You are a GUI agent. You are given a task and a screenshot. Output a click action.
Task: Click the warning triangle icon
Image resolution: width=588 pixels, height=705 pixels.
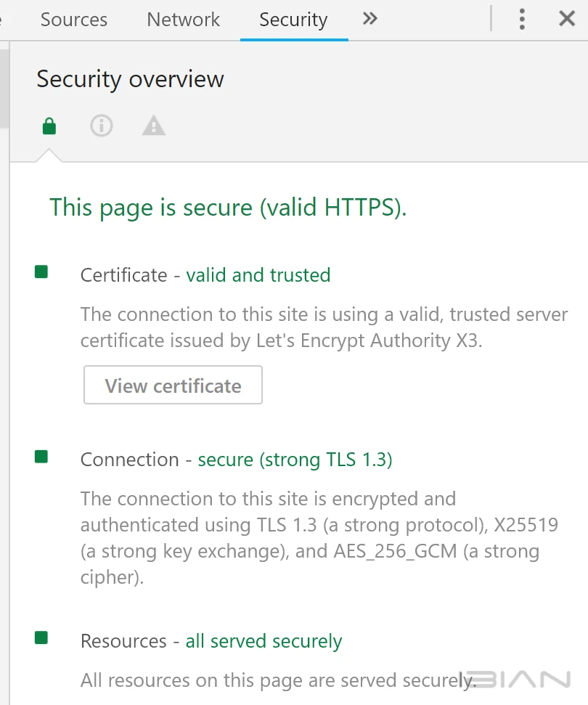click(x=154, y=126)
